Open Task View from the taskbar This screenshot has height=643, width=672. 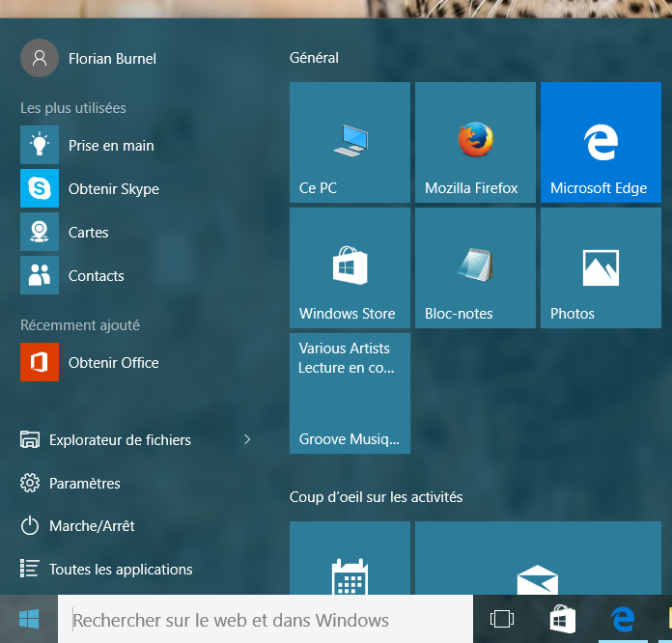click(x=502, y=620)
